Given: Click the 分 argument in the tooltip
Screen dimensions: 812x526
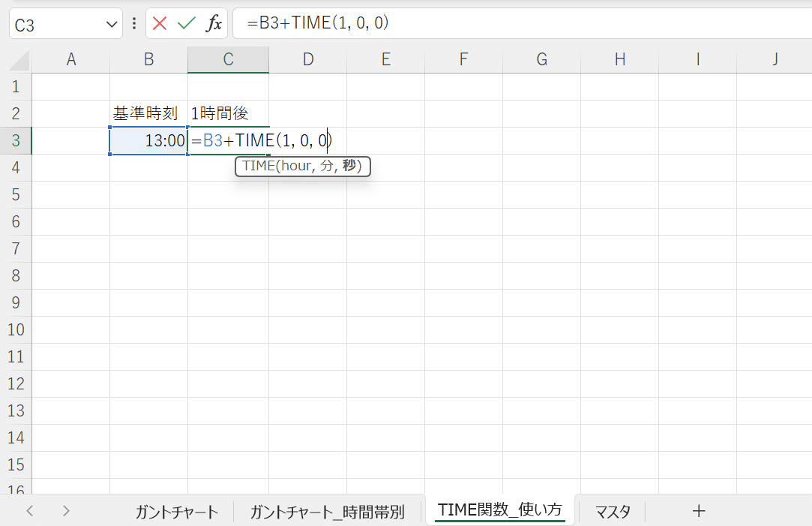Looking at the screenshot, I should coord(328,166).
